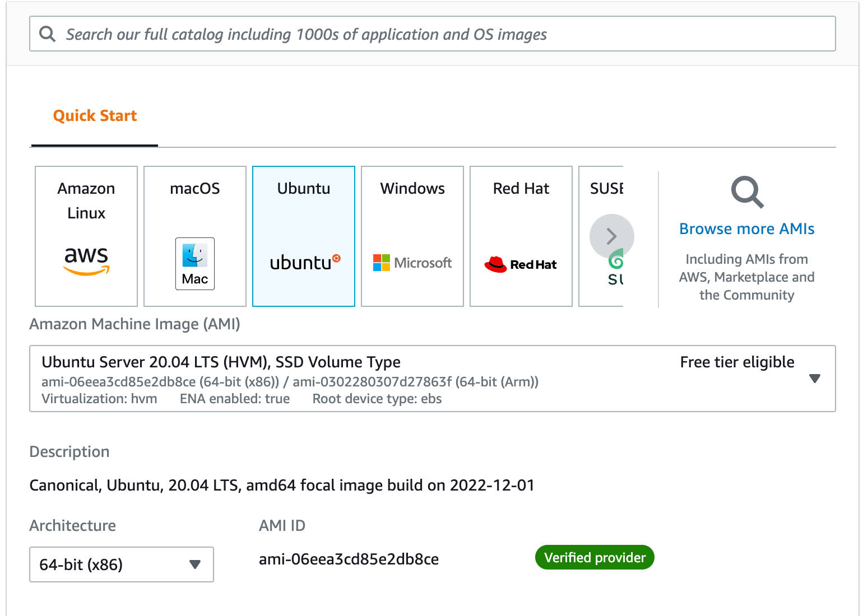Select the Ubuntu AMI card
The height and width of the screenshot is (616, 863).
(304, 236)
